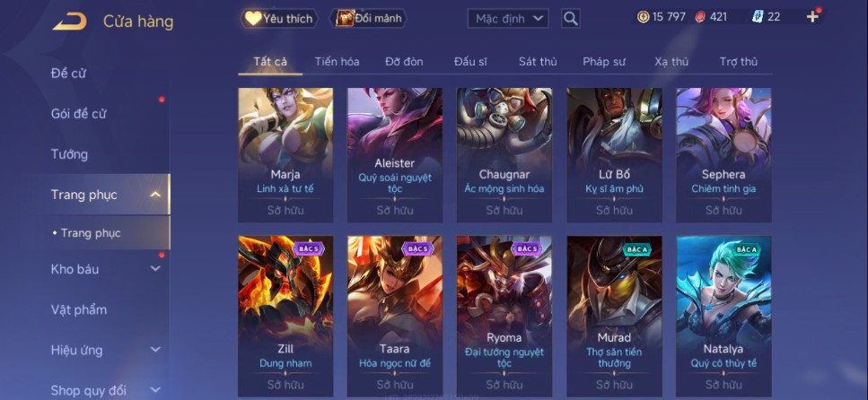
Task: Tap the plus icon to add currency
Action: [812, 17]
